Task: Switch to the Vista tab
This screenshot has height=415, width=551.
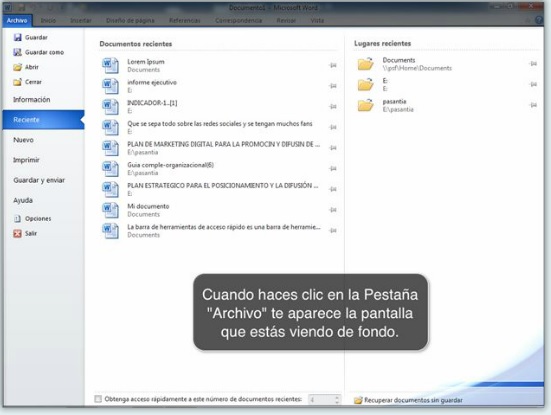Action: coord(317,21)
